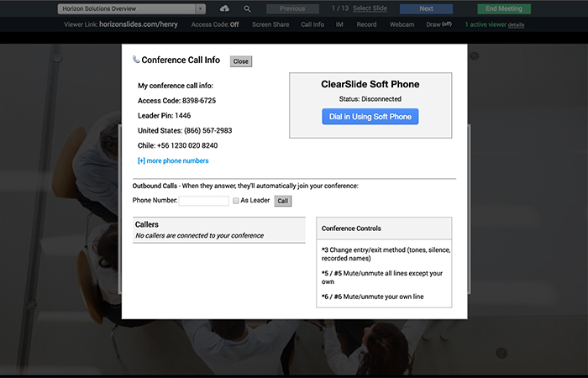Click the Callers section header
Viewport: 588px width, 378px height.
click(x=147, y=224)
